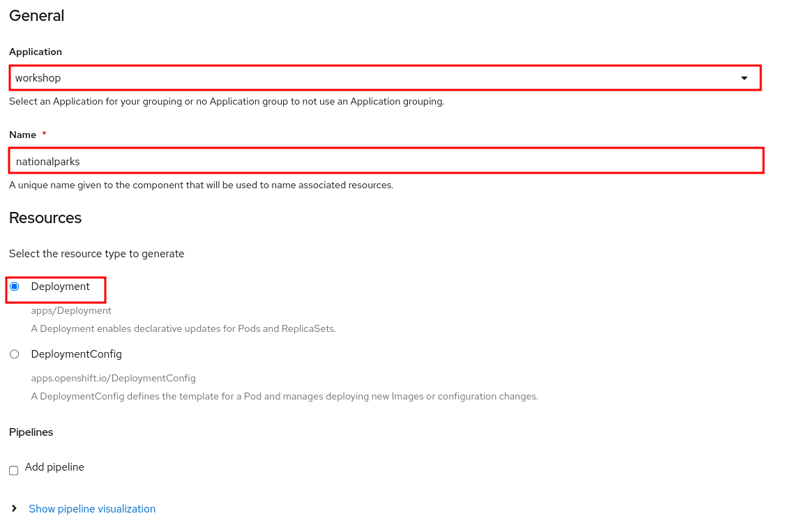Choose the DeploymentConfig radio button
This screenshot has width=797, height=532.
click(x=15, y=354)
